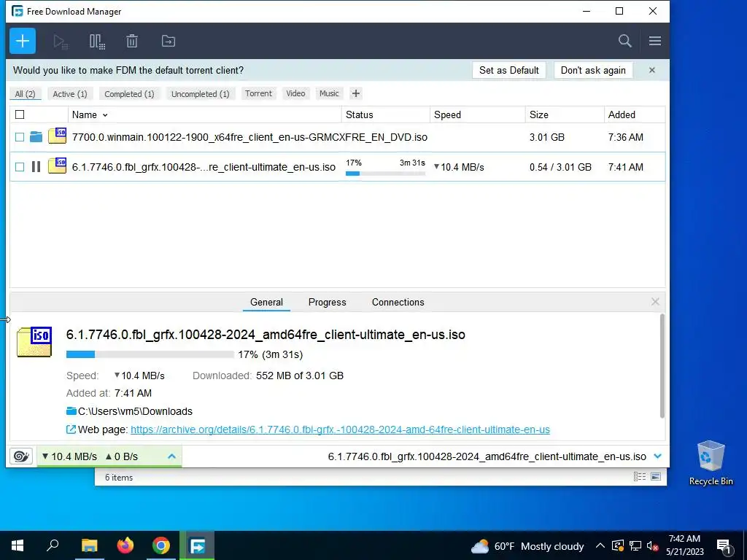The width and height of the screenshot is (747, 560).
Task: Select the Uncompleted (1) filter tab
Action: click(200, 94)
